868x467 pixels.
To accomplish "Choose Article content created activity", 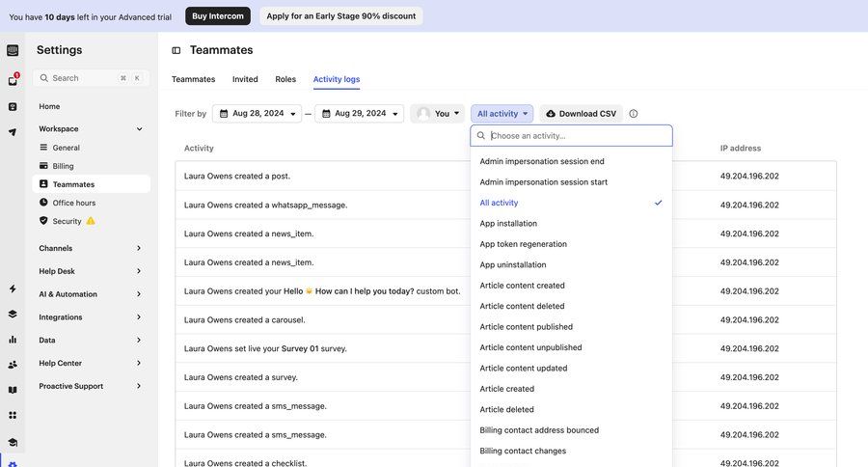I will click(x=571, y=286).
